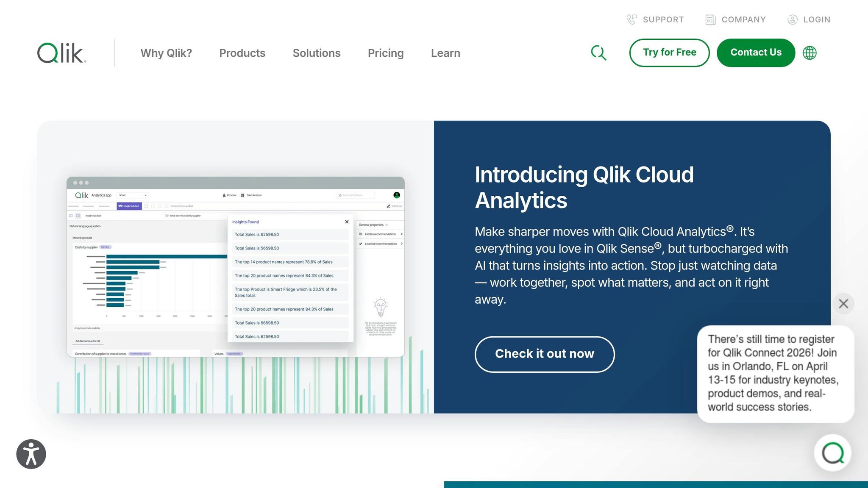Open the Why Qlik? menu

[x=166, y=53]
